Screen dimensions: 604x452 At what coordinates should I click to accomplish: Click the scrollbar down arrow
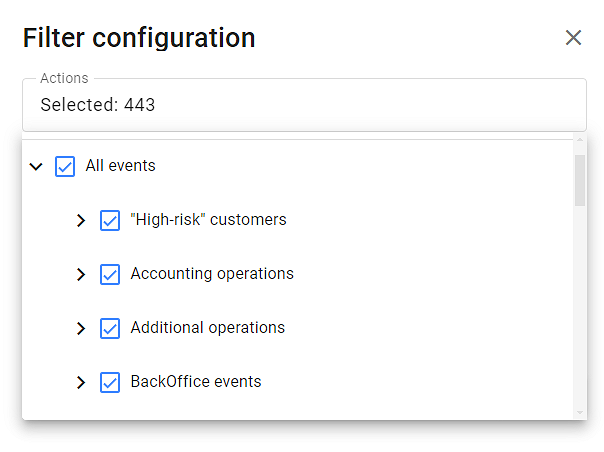pos(580,412)
